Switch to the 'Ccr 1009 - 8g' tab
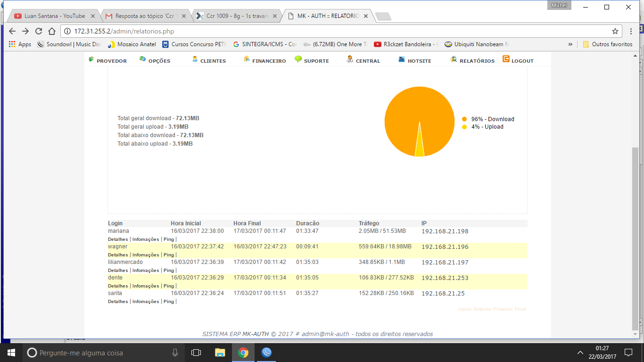The height and width of the screenshot is (362, 644). [x=237, y=16]
